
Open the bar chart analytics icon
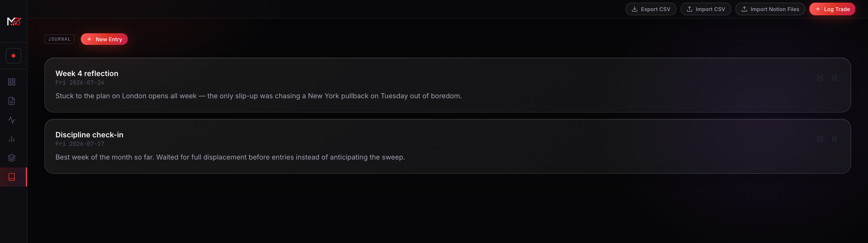(11, 139)
